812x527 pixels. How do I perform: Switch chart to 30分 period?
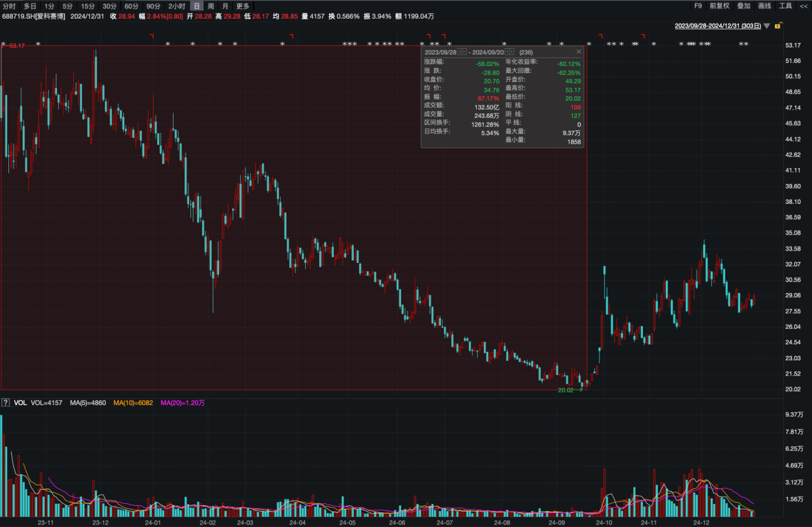[110, 6]
